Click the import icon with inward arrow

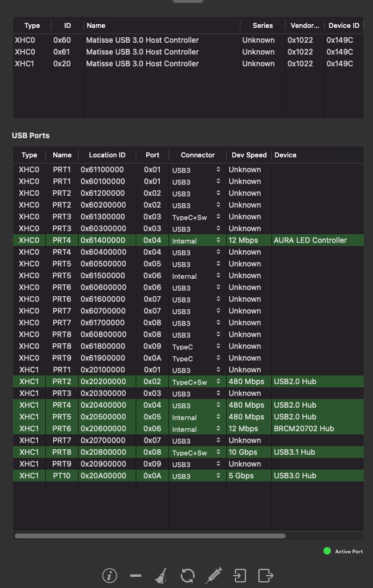click(240, 576)
